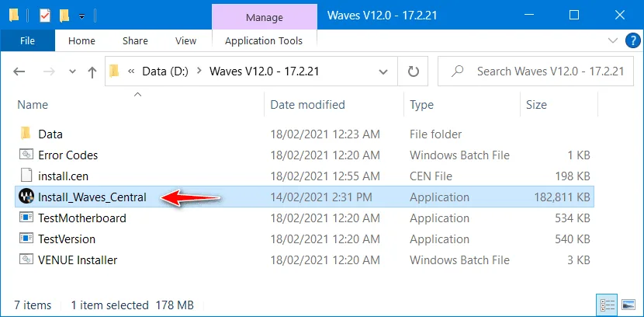Select the install.cen file name
This screenshot has width=644, height=317.
[x=63, y=176]
